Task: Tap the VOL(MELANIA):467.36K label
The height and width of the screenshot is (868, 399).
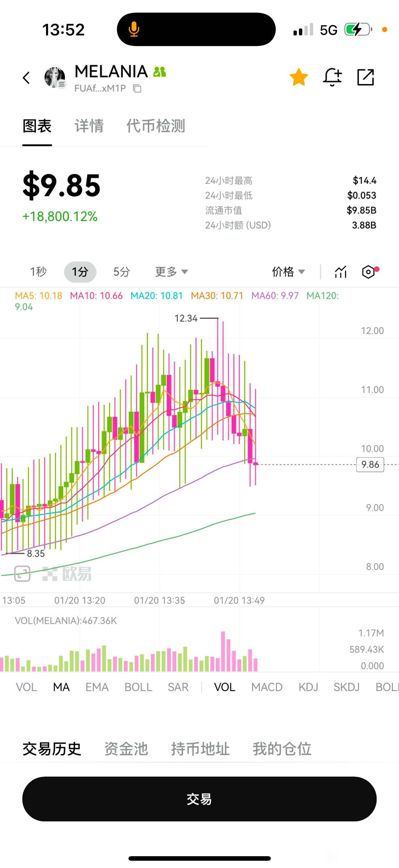Action: pyautogui.click(x=66, y=621)
